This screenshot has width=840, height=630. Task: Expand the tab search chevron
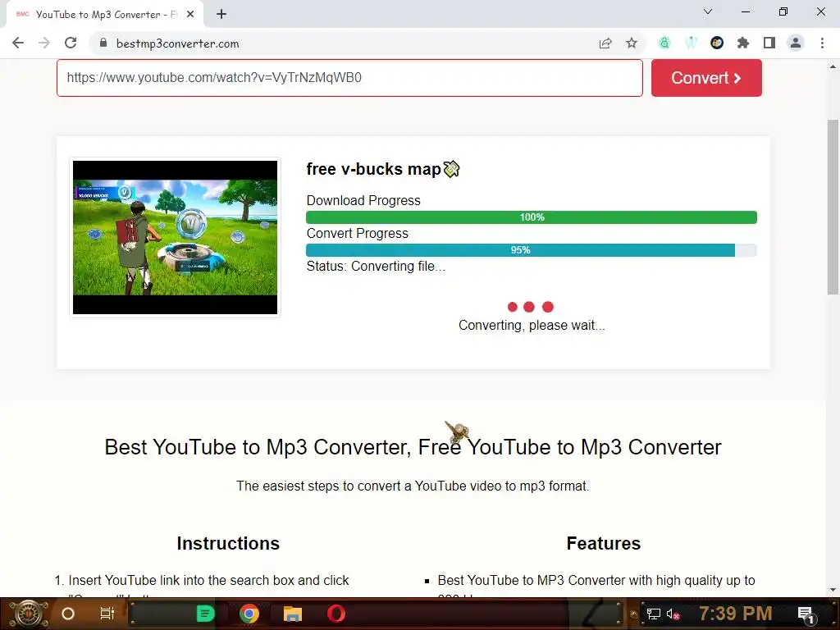(708, 11)
